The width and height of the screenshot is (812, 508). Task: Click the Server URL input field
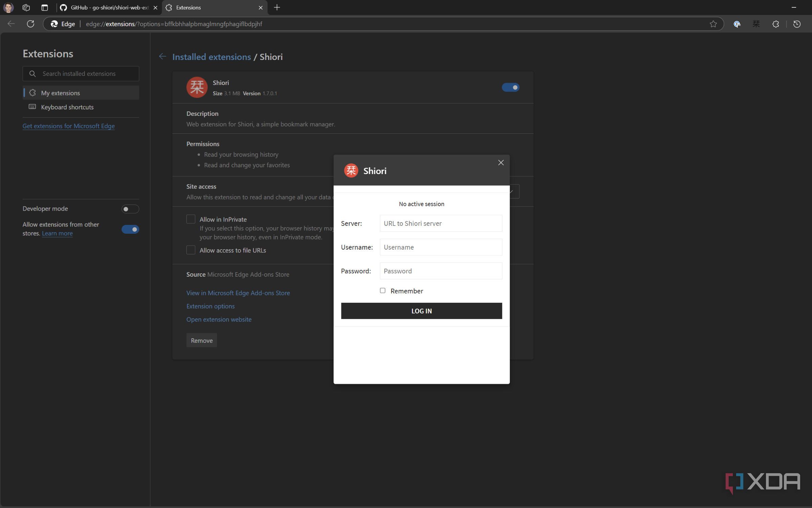[x=441, y=223]
